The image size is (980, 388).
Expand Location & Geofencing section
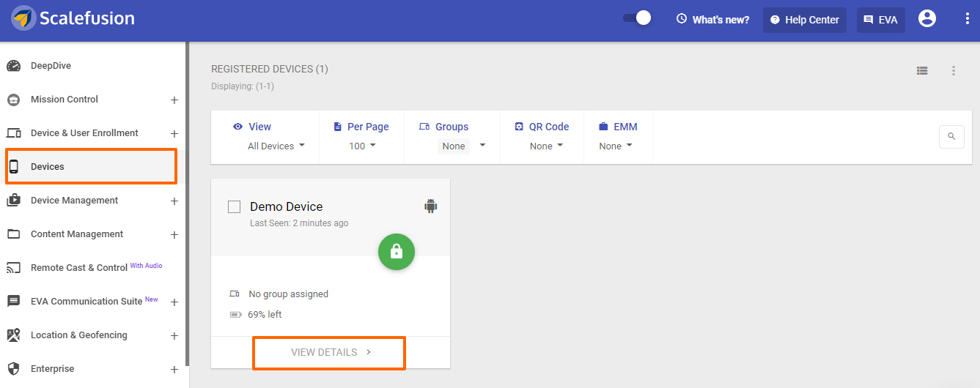(x=174, y=336)
